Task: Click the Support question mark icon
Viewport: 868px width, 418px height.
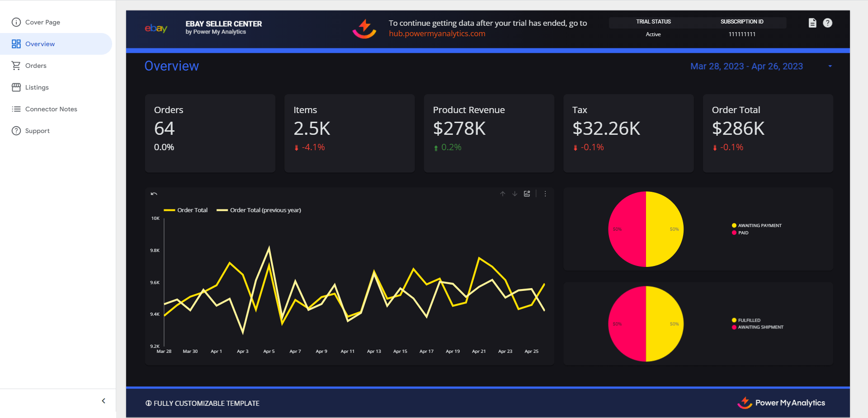Action: click(16, 131)
